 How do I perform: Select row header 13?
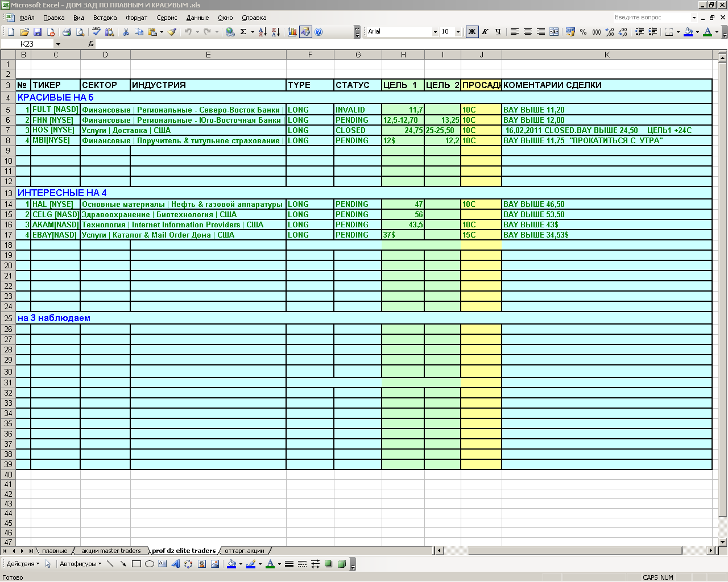pos(8,193)
